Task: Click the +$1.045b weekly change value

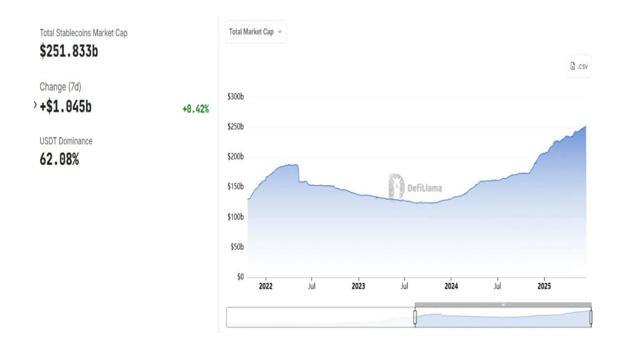Action: (x=66, y=107)
